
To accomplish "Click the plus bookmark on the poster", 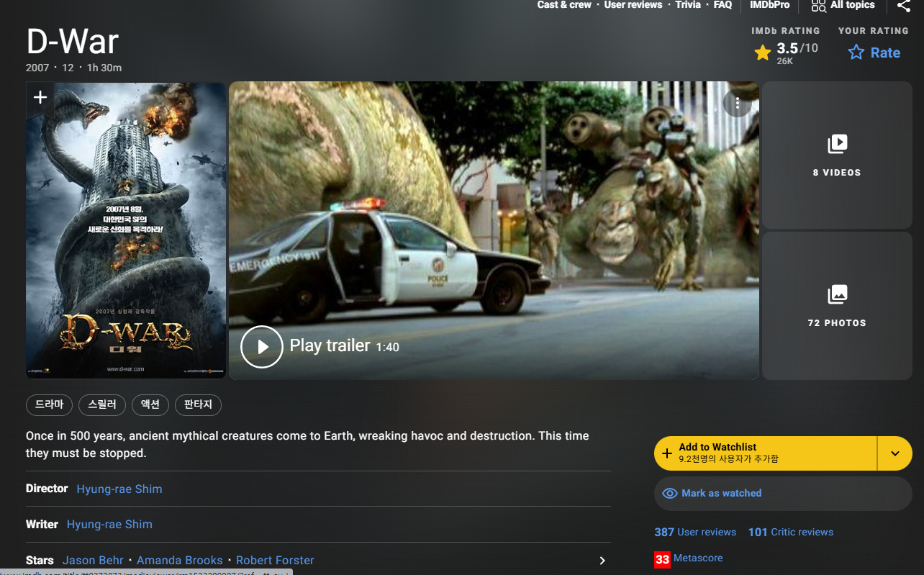I will [40, 97].
